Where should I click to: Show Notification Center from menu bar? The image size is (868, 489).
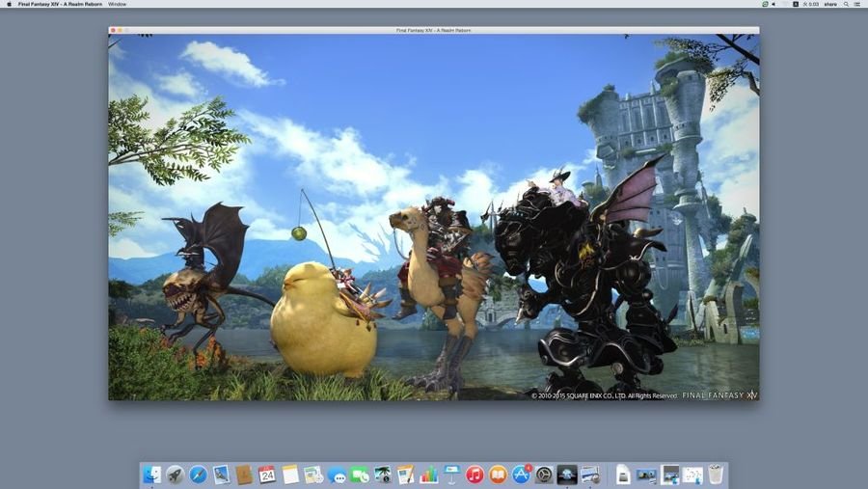click(858, 4)
